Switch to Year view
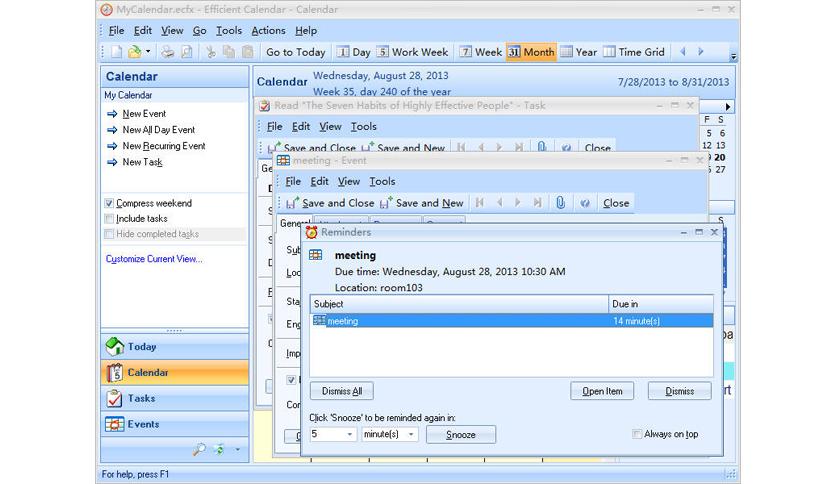The width and height of the screenshot is (836, 484). (x=578, y=52)
